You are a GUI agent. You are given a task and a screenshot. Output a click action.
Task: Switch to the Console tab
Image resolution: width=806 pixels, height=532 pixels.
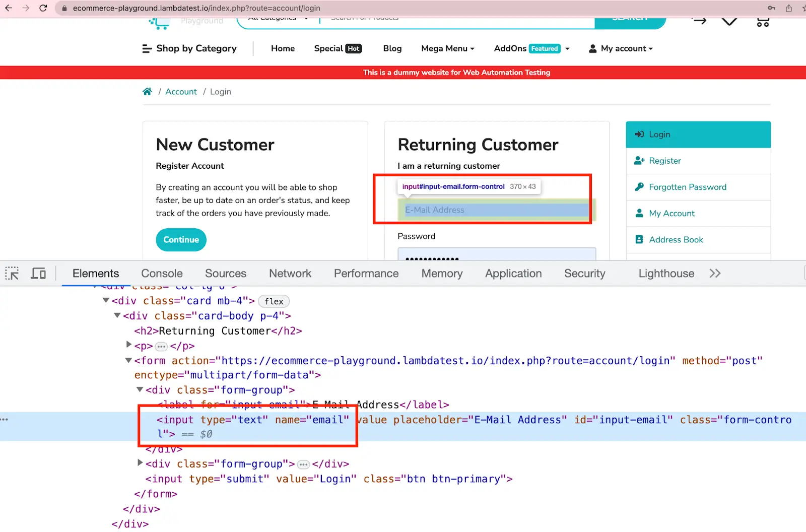[162, 274]
